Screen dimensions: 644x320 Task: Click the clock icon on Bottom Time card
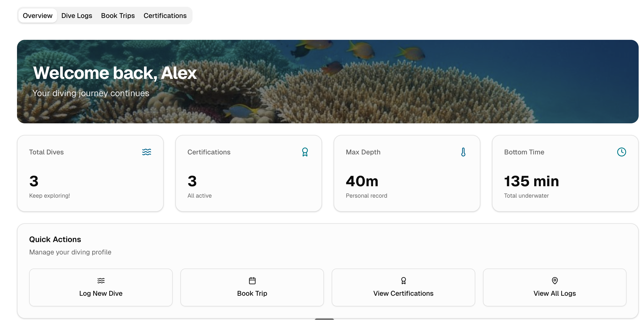[622, 152]
